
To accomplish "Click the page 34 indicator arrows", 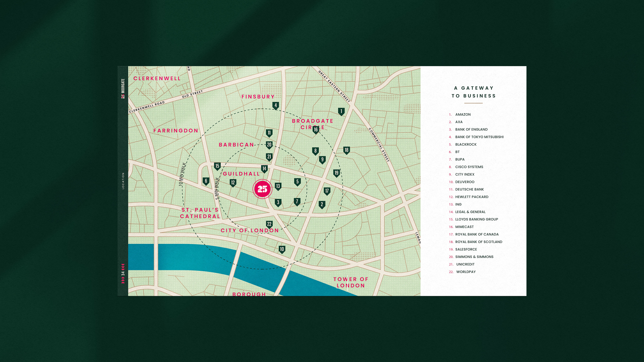I will [123, 274].
